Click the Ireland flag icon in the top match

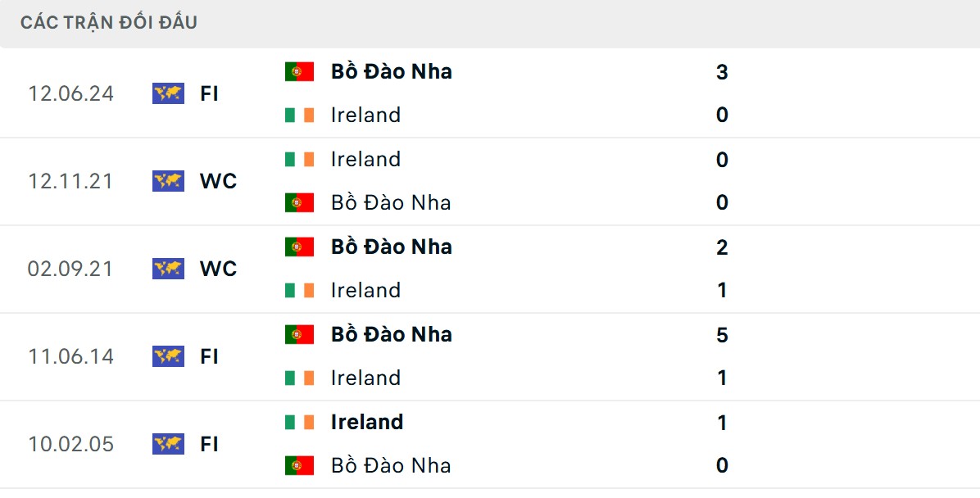pos(298,115)
